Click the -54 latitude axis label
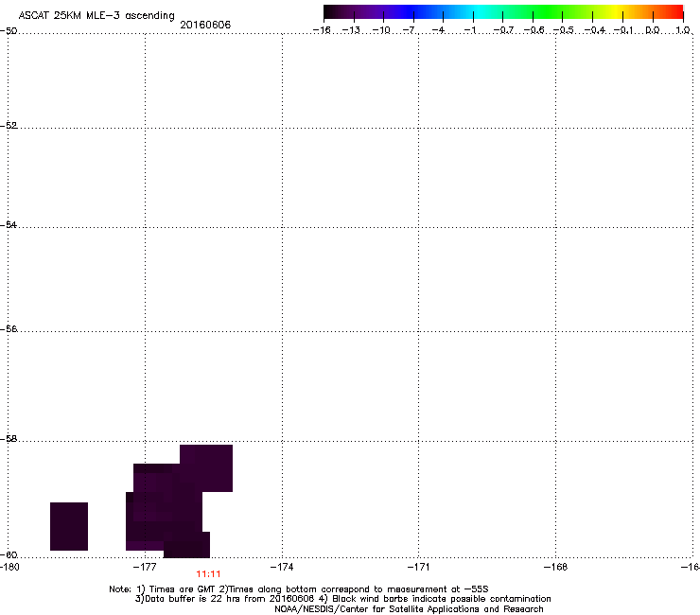This screenshot has width=700, height=615. pyautogui.click(x=9, y=224)
